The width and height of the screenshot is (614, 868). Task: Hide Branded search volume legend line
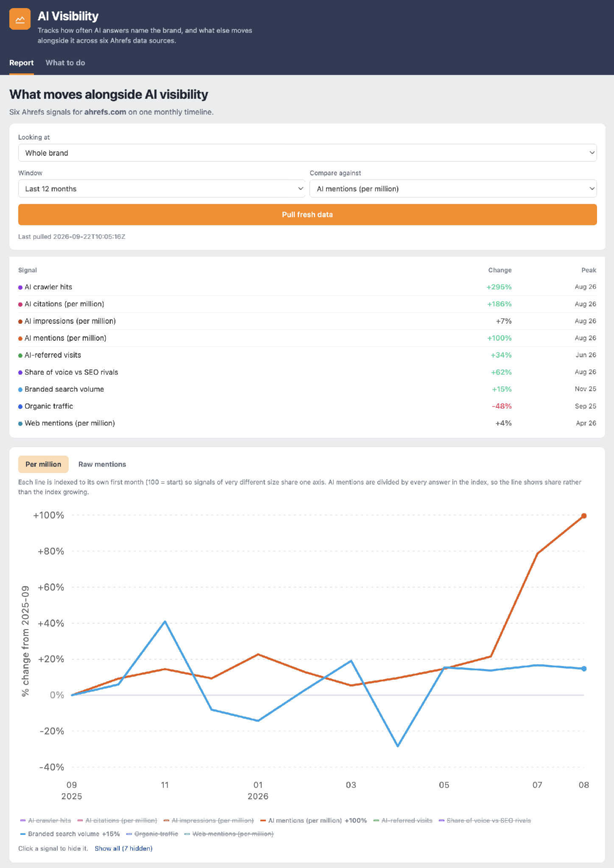pos(70,834)
